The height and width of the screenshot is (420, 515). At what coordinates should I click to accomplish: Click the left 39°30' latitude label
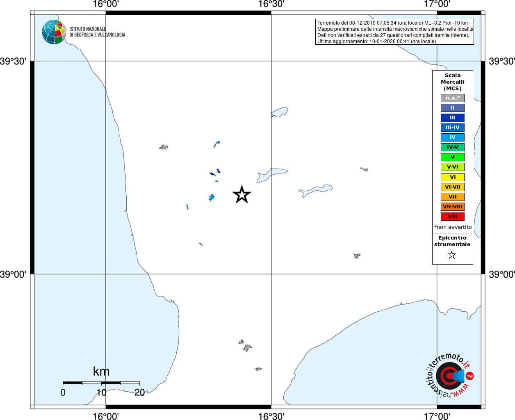pos(13,62)
